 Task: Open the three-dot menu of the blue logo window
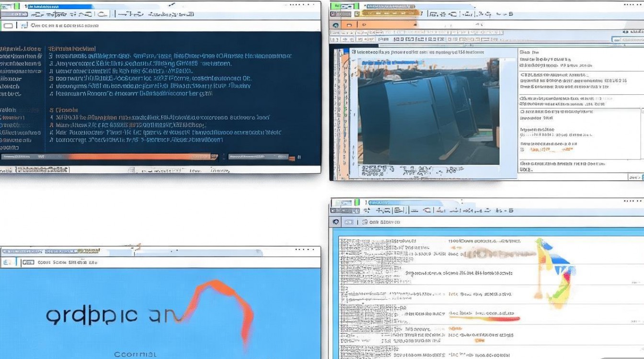coord(304,250)
